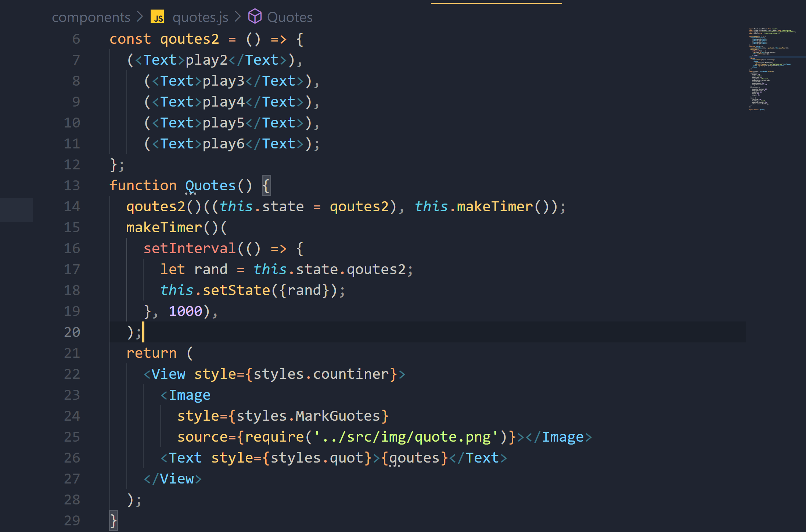Click the 'play6' text on line 11

pyautogui.click(x=223, y=144)
